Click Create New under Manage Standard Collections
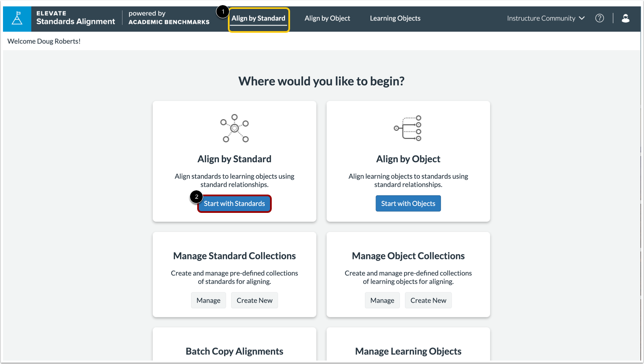 click(x=254, y=300)
